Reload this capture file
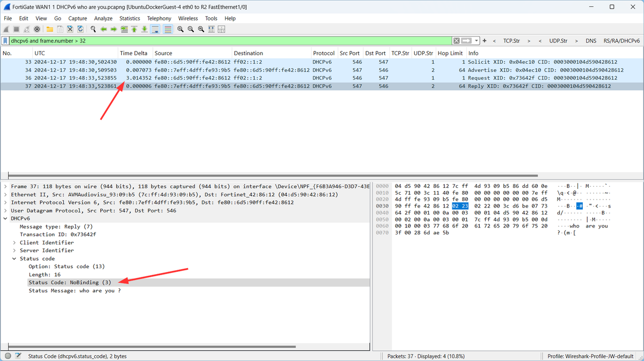Viewport: 644px width, 361px height. pyautogui.click(x=80, y=29)
